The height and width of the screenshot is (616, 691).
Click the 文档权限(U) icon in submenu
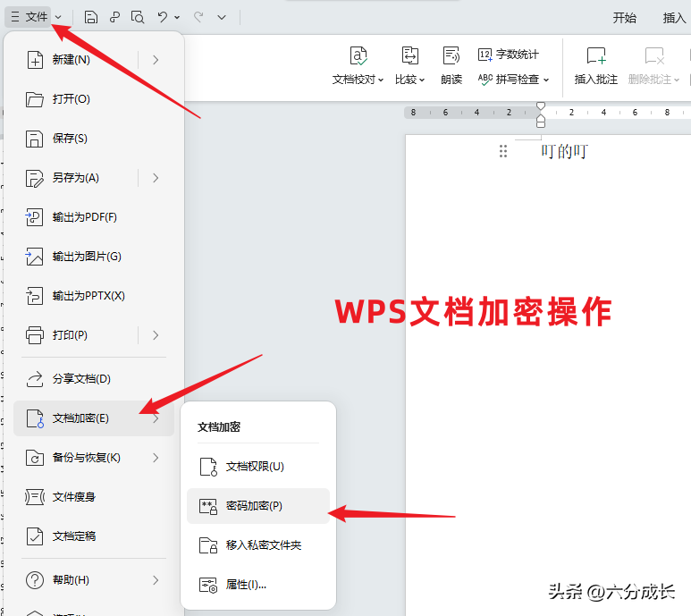(x=208, y=467)
